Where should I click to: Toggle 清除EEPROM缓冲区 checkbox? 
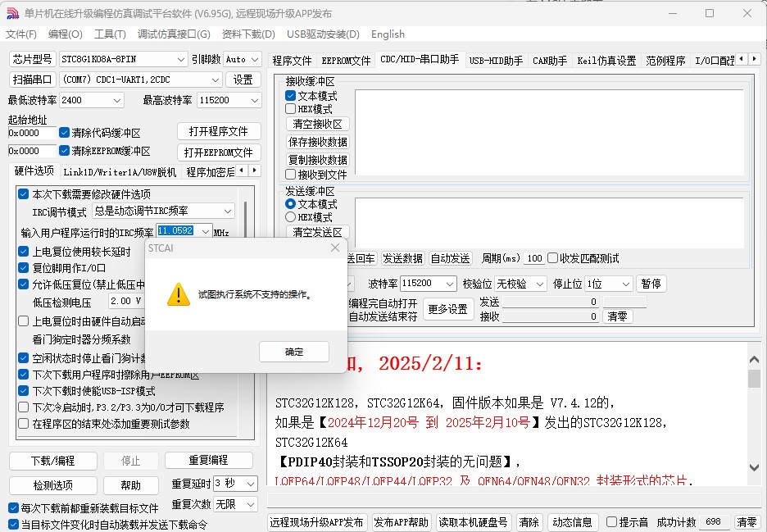(64, 151)
